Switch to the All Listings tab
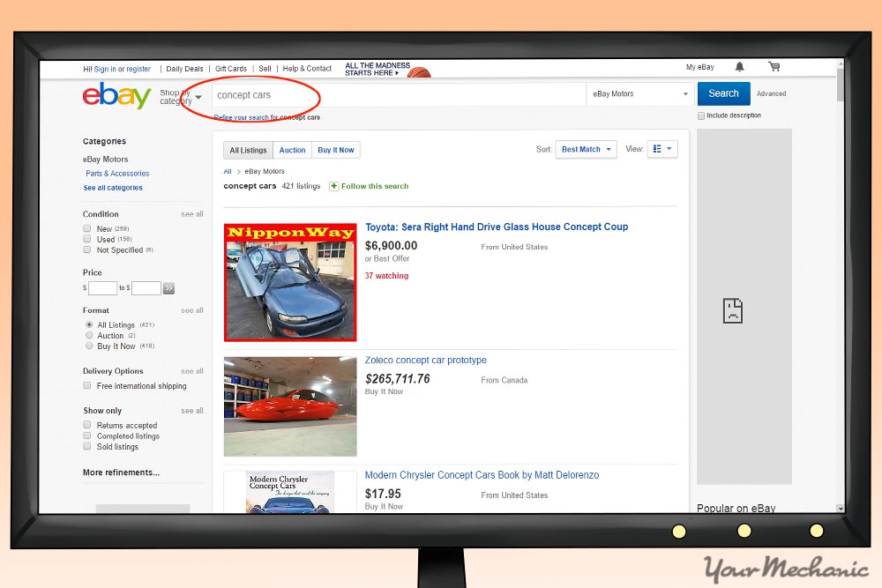Viewport: 882px width, 588px height. point(248,150)
